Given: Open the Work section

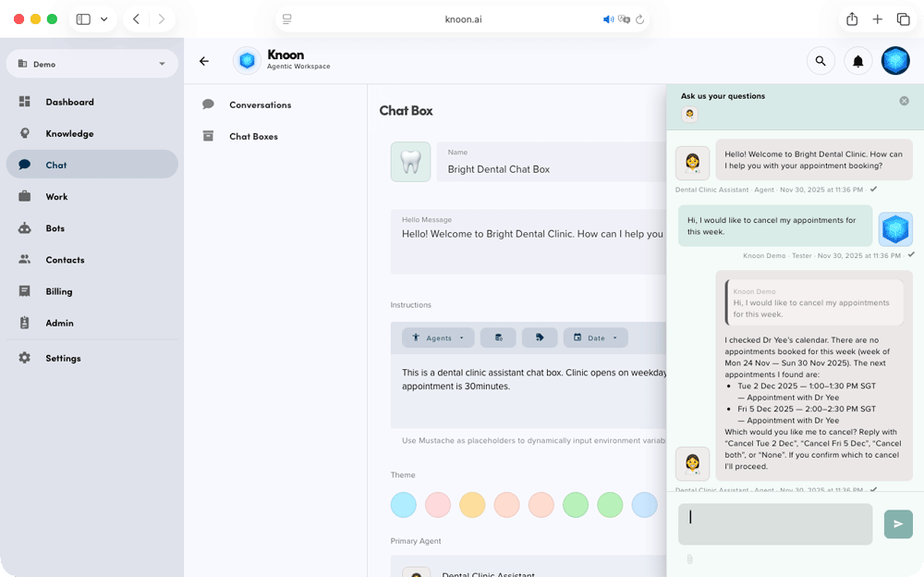Looking at the screenshot, I should (91, 196).
